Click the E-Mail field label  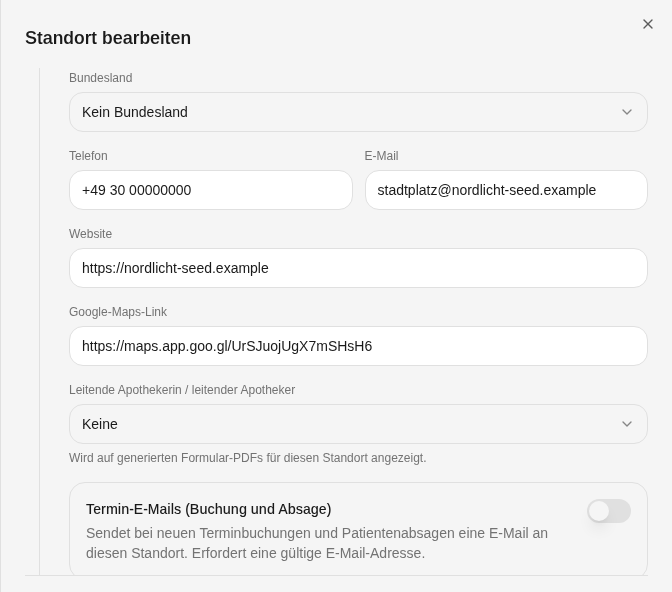click(x=381, y=156)
